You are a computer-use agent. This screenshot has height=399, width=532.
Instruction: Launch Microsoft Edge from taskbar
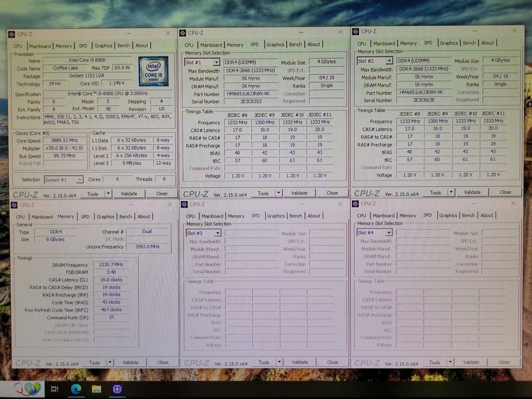pyautogui.click(x=76, y=389)
